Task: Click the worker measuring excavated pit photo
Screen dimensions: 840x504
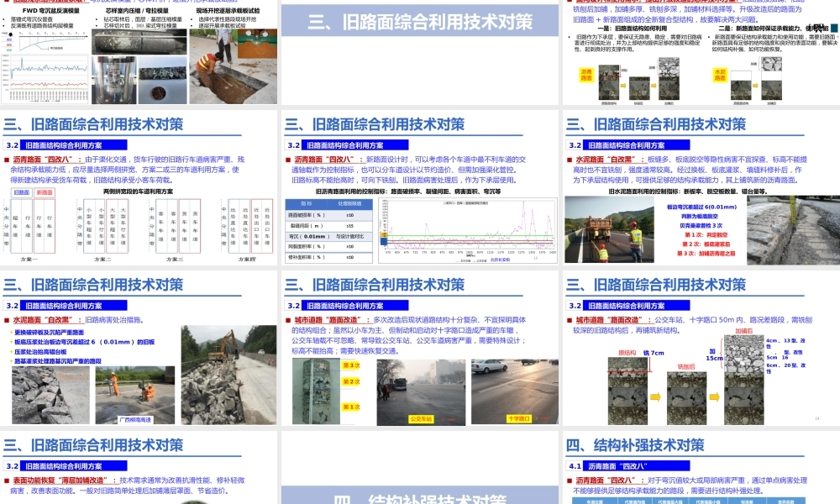Action: point(233,66)
